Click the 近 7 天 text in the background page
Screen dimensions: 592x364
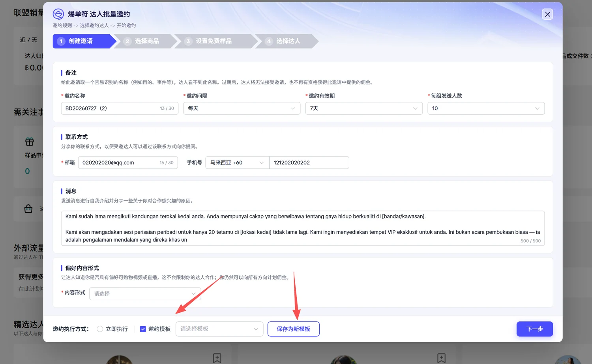(29, 40)
